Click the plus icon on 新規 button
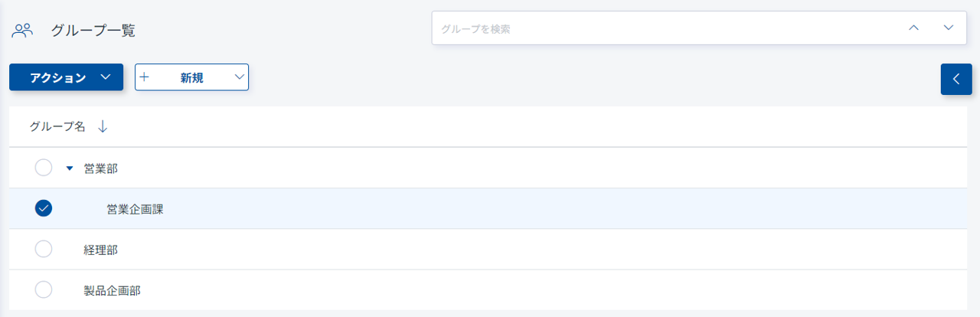Screen dimensions: 980x317 coord(145,77)
